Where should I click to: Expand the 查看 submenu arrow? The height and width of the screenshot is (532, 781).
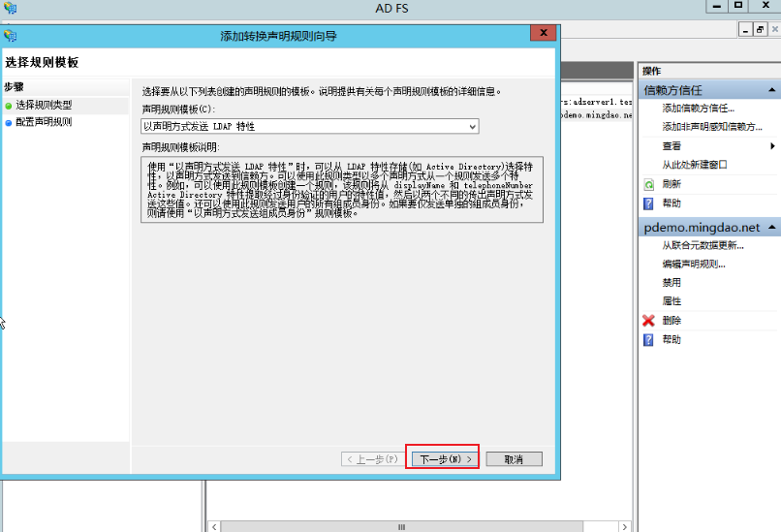[772, 146]
